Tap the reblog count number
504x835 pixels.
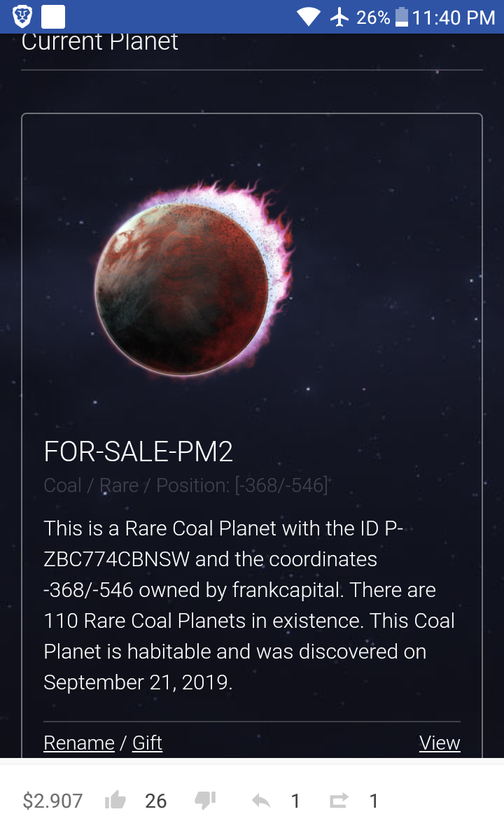pos(374,801)
